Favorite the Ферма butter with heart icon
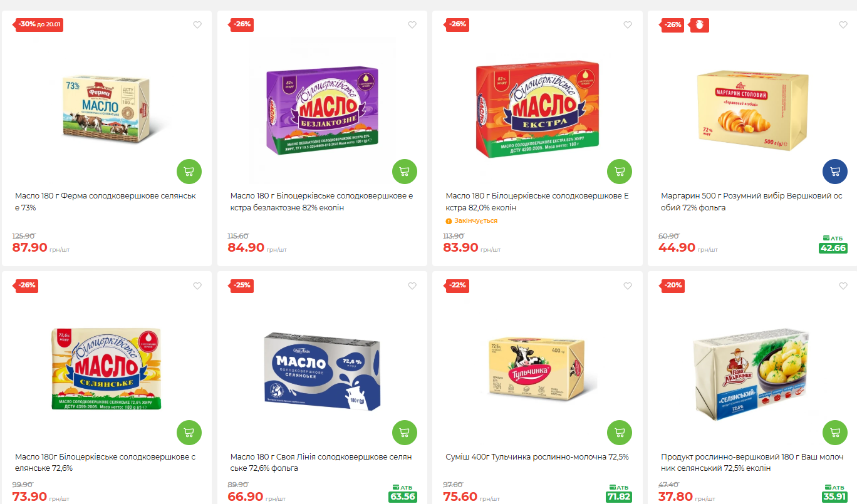Screen dimensions: 857x504 [x=197, y=25]
